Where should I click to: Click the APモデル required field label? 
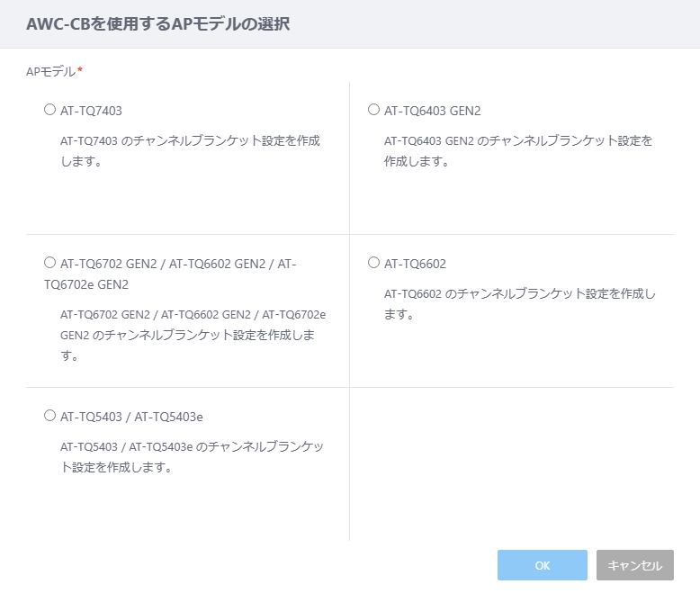pos(54,71)
